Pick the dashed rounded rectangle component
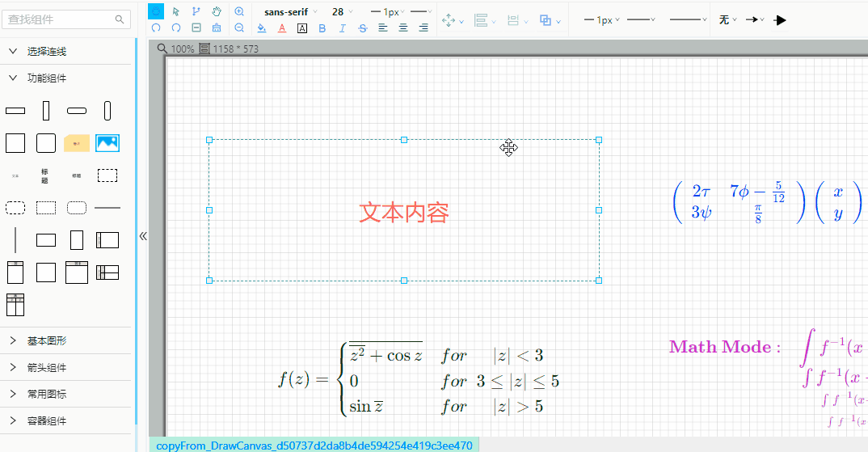 [15, 208]
